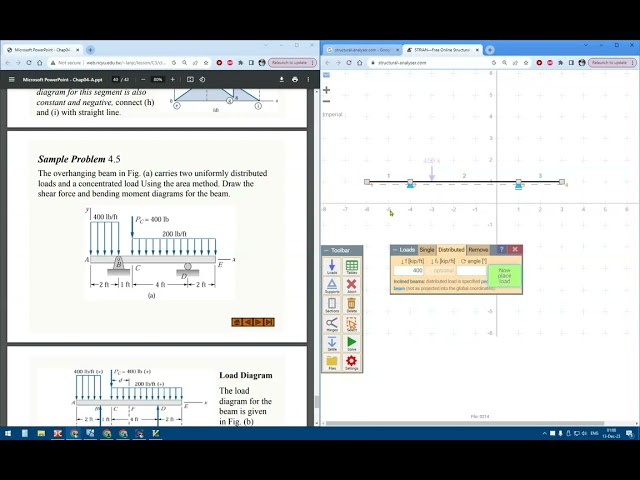Open the profile avatar in right browser
This screenshot has width=640, height=480.
point(582,63)
